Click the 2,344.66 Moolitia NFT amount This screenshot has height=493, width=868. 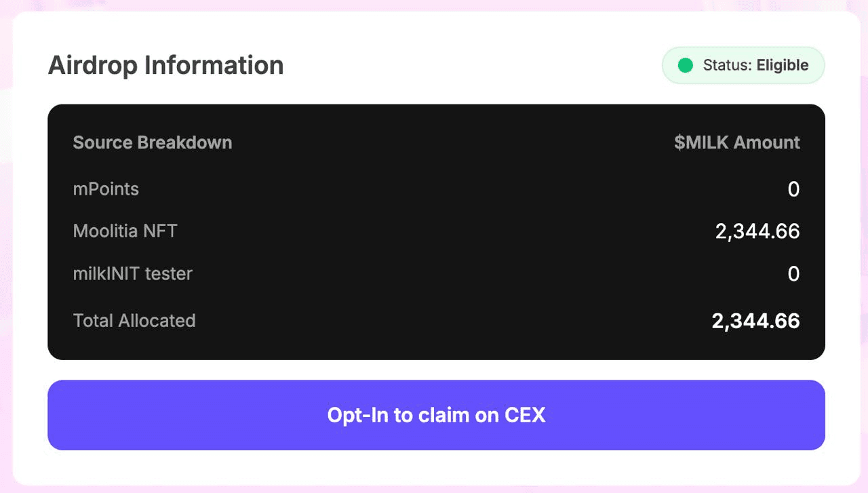(x=757, y=231)
